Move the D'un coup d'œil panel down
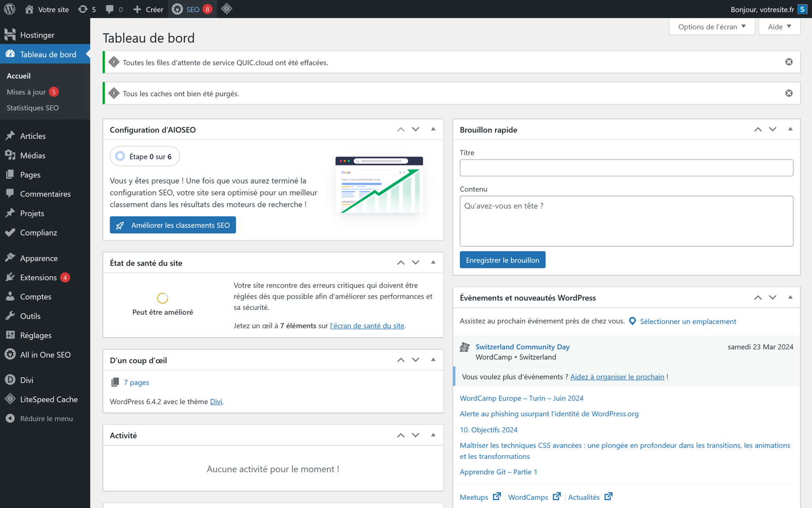This screenshot has width=812, height=508. tap(416, 360)
